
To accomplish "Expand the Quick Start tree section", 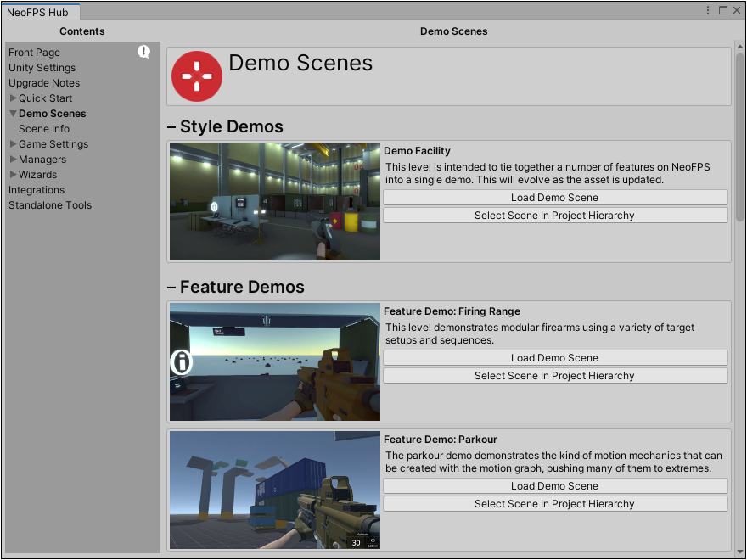I will click(x=14, y=98).
